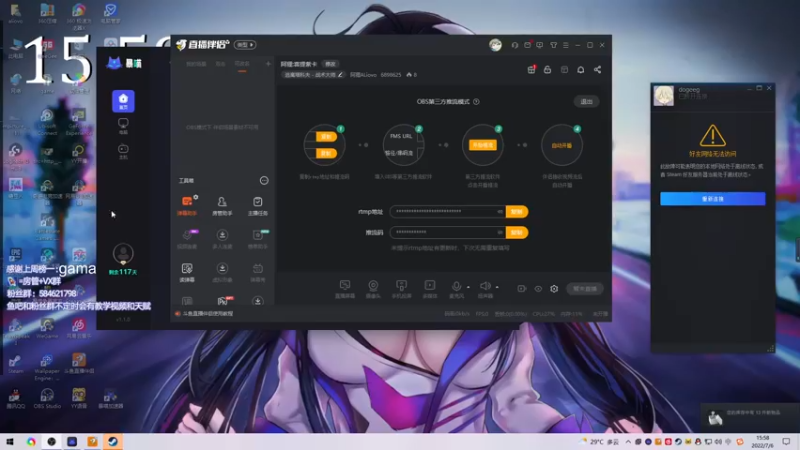Click the headset customer service icon

pyautogui.click(x=515, y=45)
